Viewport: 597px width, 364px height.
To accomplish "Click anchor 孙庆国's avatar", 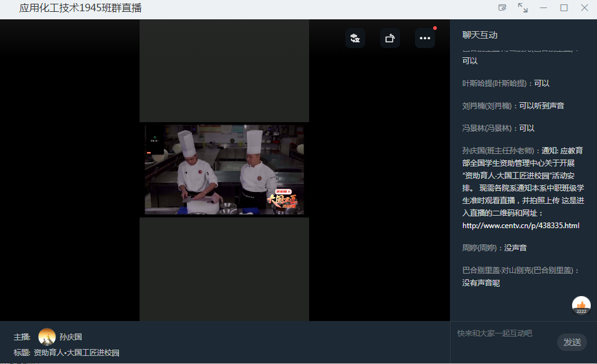I will click(47, 337).
